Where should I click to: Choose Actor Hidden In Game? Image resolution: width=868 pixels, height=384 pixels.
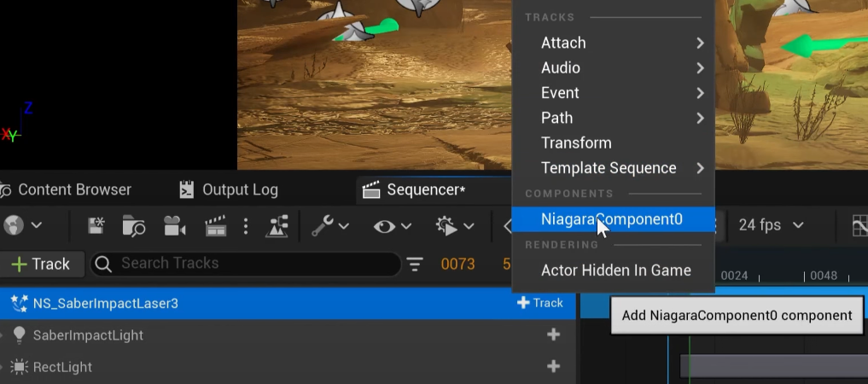[613, 271]
